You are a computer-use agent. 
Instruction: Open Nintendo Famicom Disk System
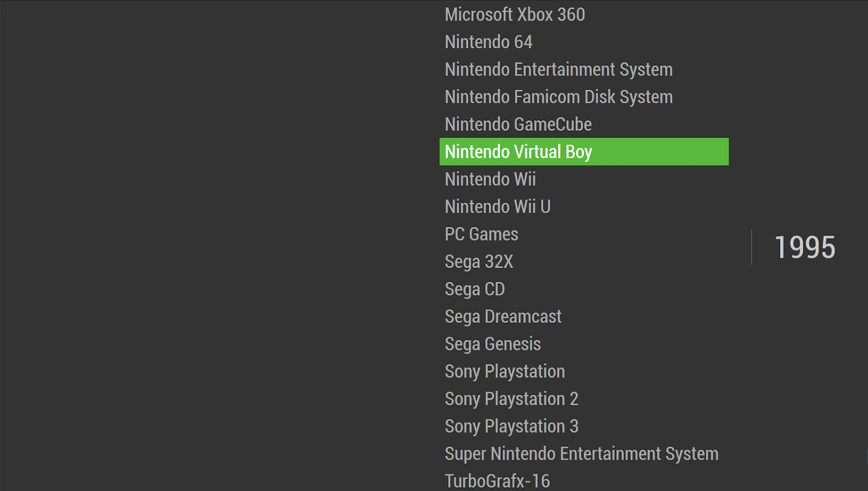[559, 97]
